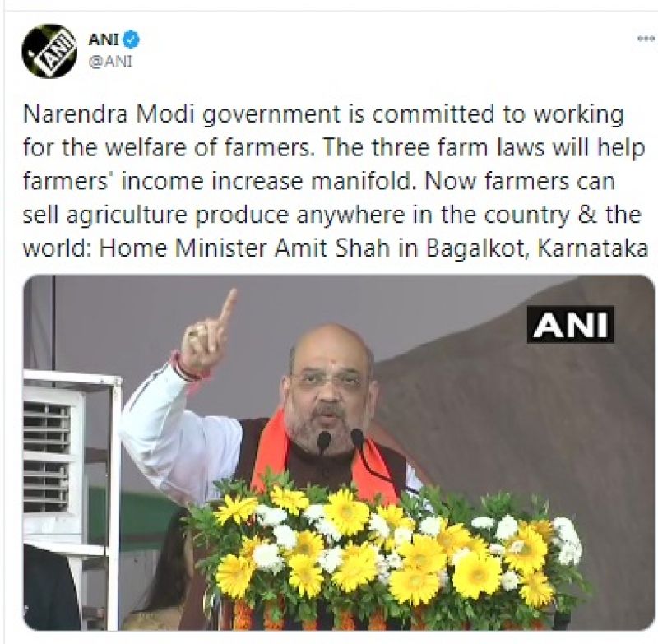Click the ANI watermark in the photo

click(x=570, y=325)
